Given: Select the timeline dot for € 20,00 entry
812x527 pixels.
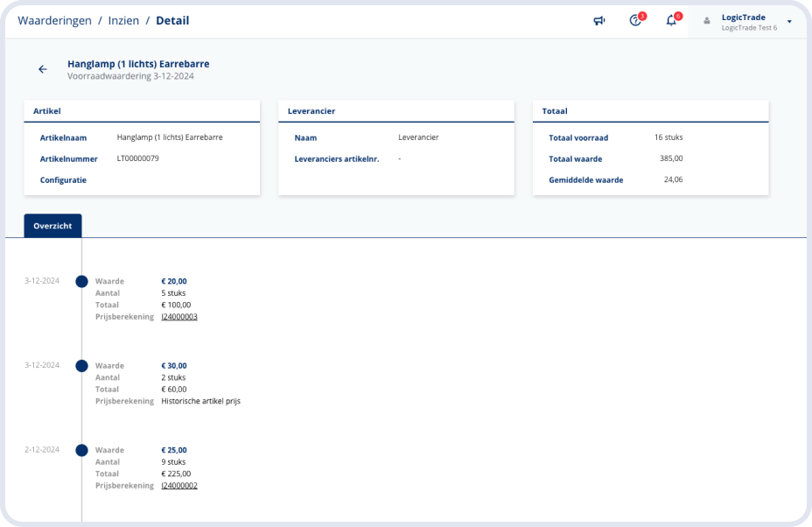Looking at the screenshot, I should click(x=81, y=281).
